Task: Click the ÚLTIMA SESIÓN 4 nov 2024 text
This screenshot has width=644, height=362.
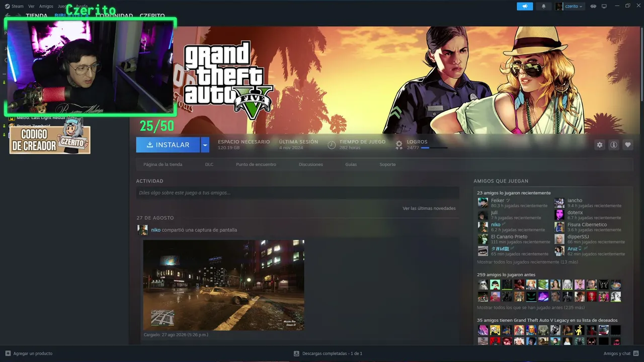Action: (x=299, y=145)
